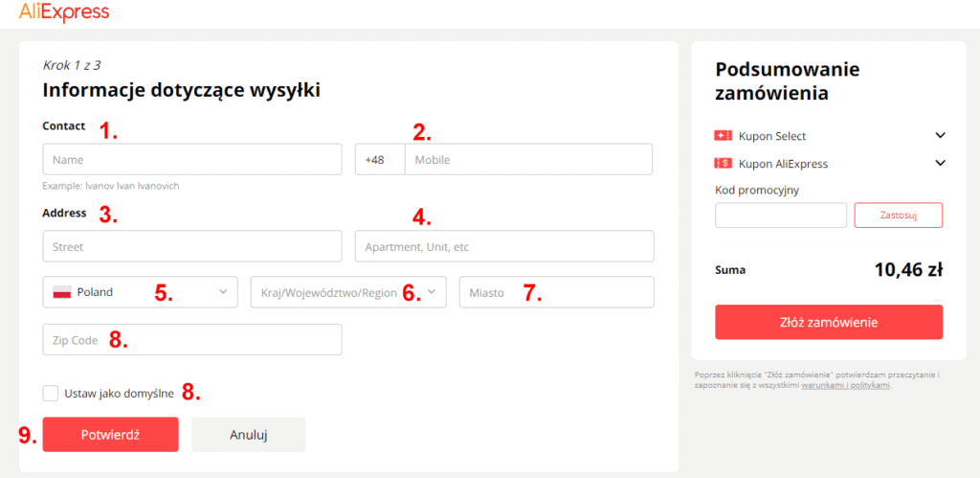
Task: Click the Poland flag icon
Action: (x=62, y=292)
